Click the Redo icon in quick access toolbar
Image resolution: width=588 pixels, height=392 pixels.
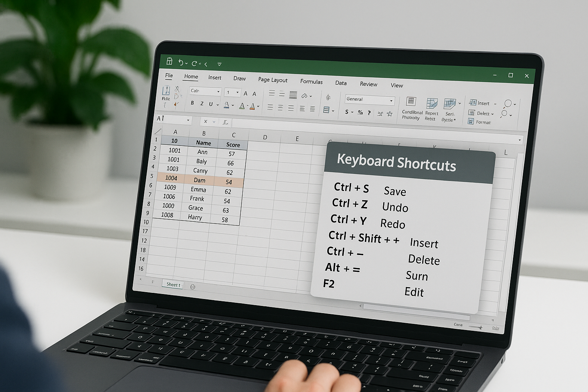[194, 62]
